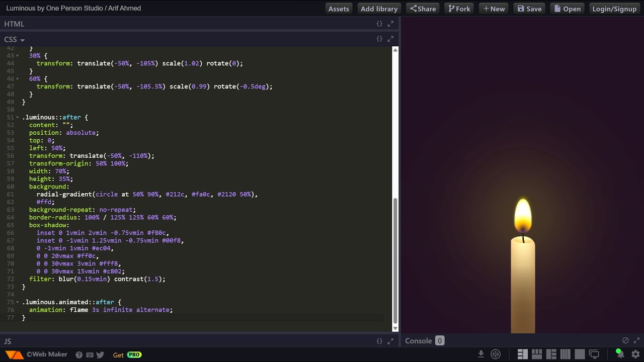Format the CSS code with braces icon
This screenshot has width=644, height=362.
379,39
